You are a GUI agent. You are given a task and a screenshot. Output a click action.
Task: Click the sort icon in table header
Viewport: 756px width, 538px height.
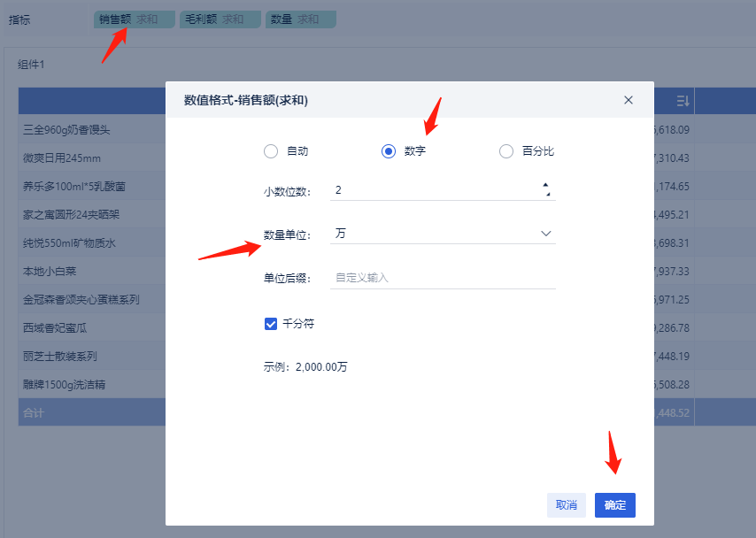[x=683, y=101]
